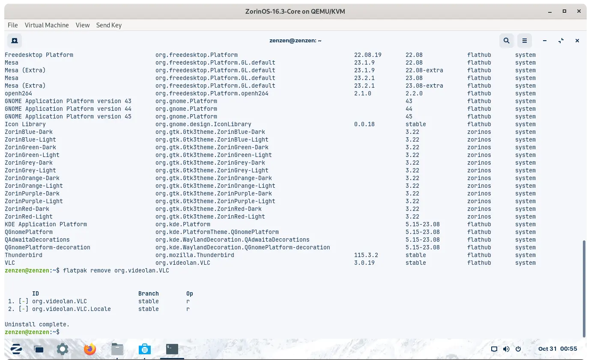Click the Branch column header
This screenshot has width=591, height=364.
coord(149,294)
